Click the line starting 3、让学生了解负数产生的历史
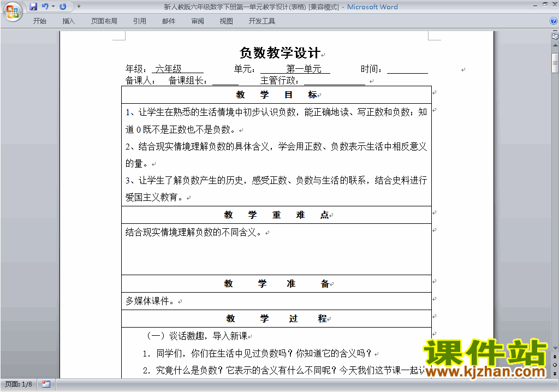Image resolution: width=559 pixels, height=392 pixels. pos(276,181)
